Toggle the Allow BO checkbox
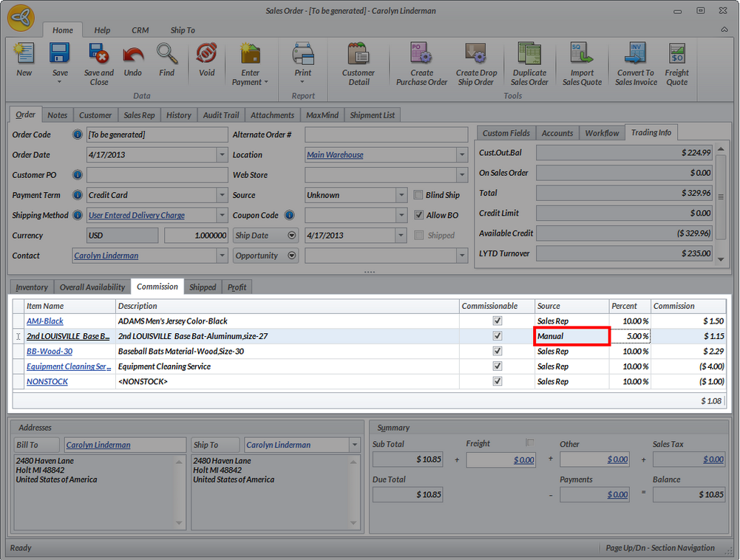The width and height of the screenshot is (740, 560). [419, 215]
